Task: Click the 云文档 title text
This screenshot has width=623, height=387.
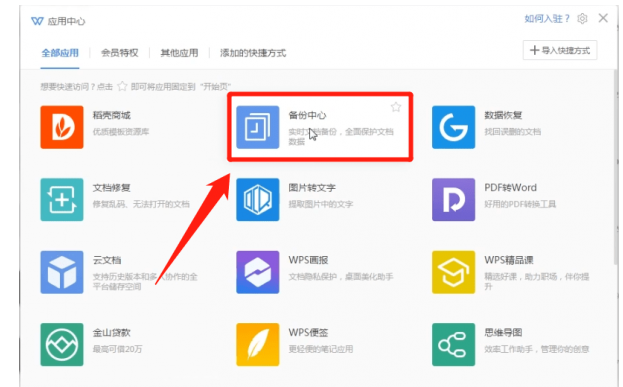Action: [107, 260]
